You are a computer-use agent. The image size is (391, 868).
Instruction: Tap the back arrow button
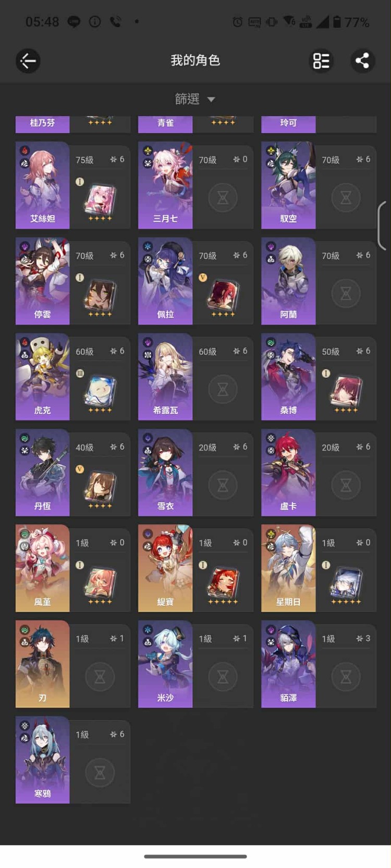(28, 61)
